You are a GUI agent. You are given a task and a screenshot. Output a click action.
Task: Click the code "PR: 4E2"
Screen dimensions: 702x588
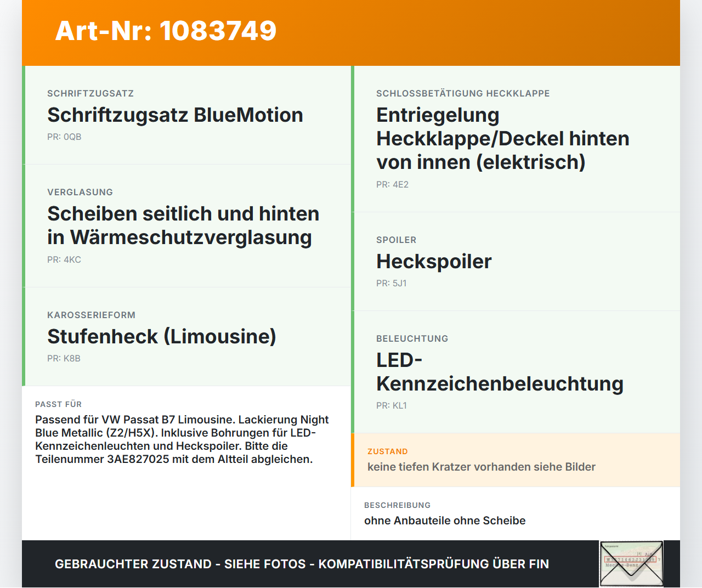392,184
